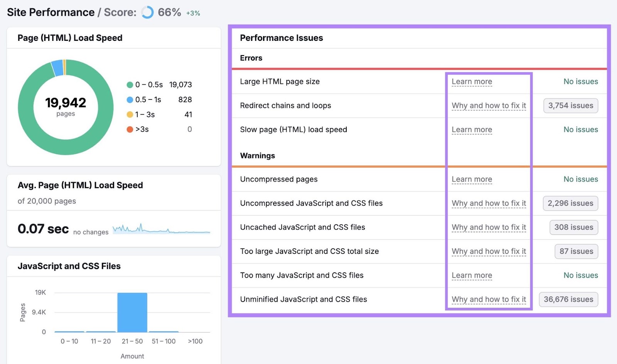Viewport: 617px width, 364px height.
Task: Open fix guide for Unminified JavaScript and CSS
Action: 489,299
